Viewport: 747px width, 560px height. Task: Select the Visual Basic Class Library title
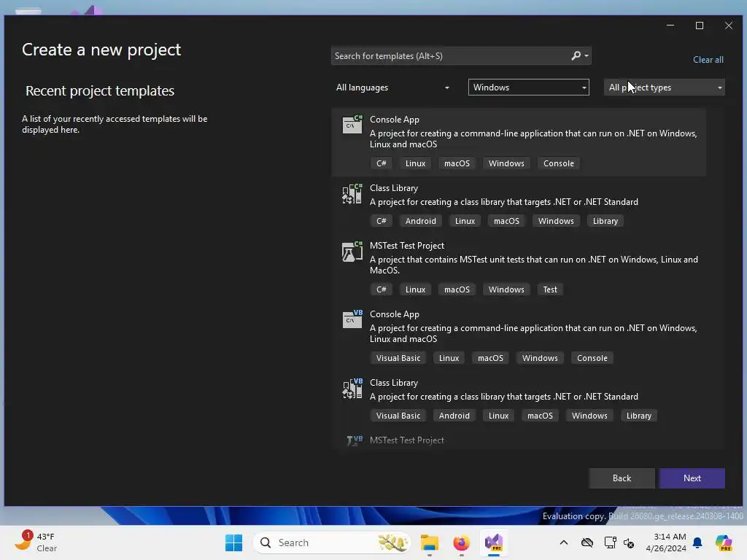click(393, 383)
